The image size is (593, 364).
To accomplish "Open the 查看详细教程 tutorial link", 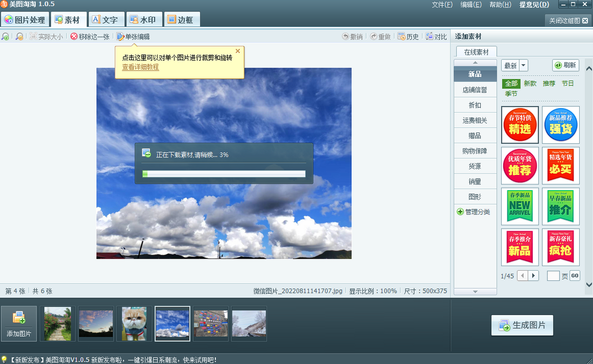I will [140, 67].
